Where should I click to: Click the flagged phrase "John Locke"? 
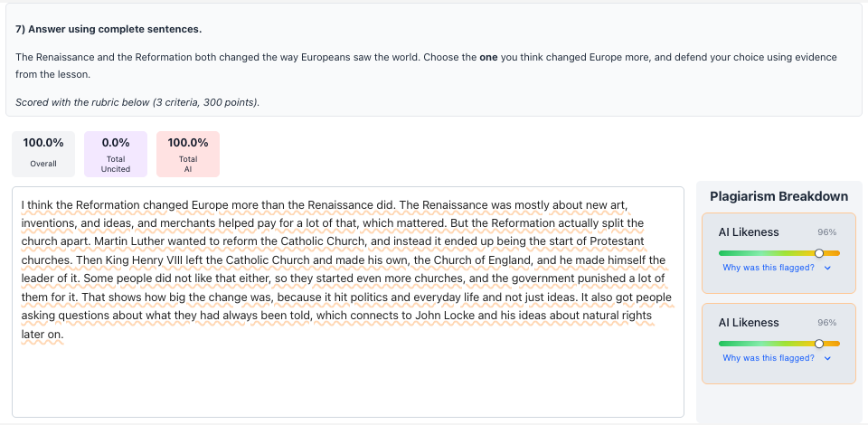[445, 316]
